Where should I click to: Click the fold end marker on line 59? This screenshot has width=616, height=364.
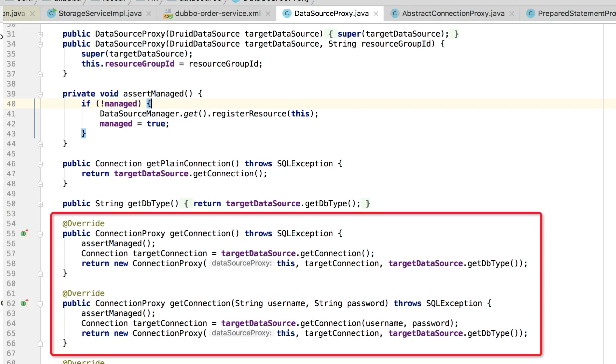[x=40, y=274]
